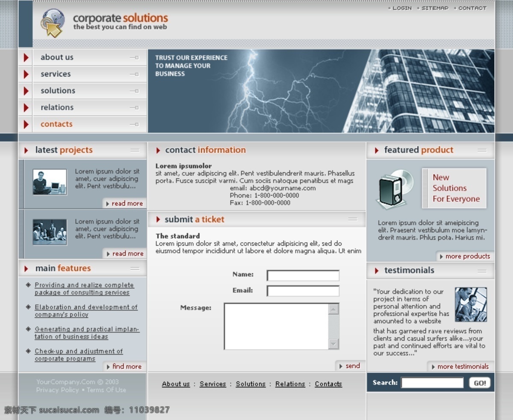Click the footer Services link

coord(213,384)
